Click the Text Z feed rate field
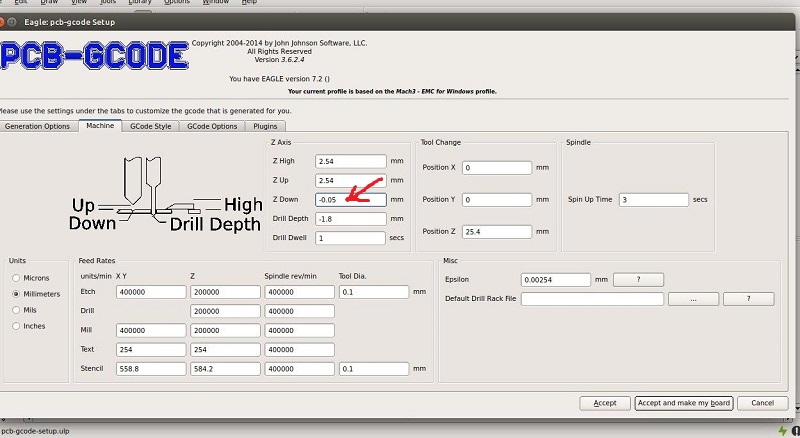This screenshot has width=800, height=438. coord(225,350)
